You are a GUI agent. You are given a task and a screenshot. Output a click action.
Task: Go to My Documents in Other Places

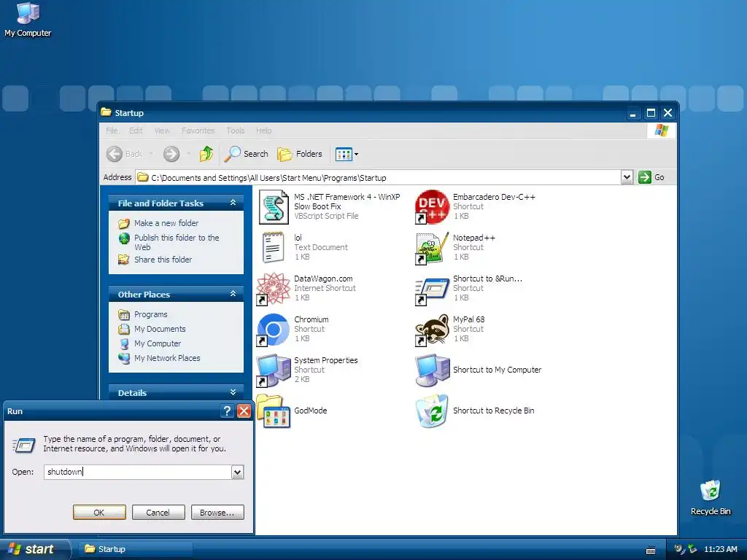(160, 329)
